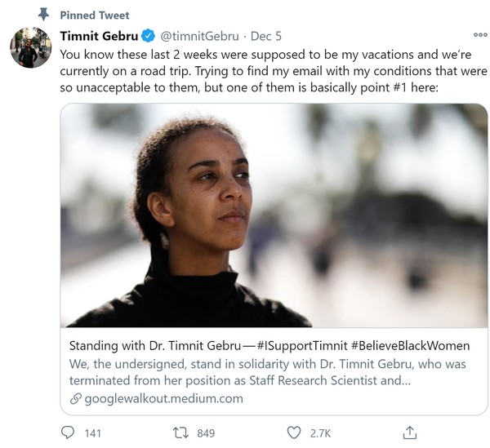Click the pin icon beside Pinned Tweet
490x448 pixels.
(44, 15)
